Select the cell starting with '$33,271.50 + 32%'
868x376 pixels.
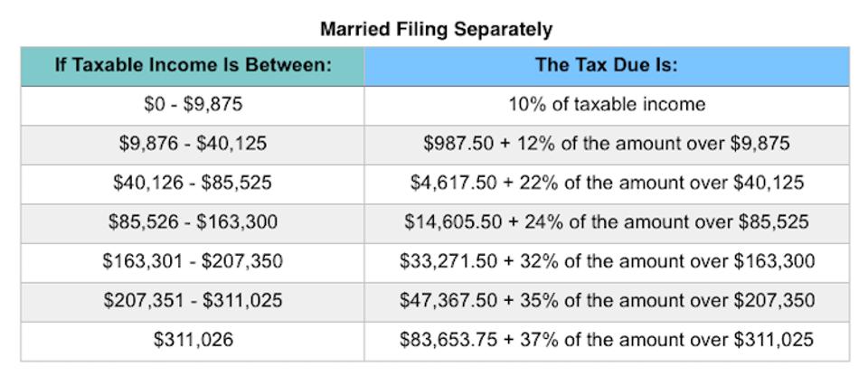607,261
